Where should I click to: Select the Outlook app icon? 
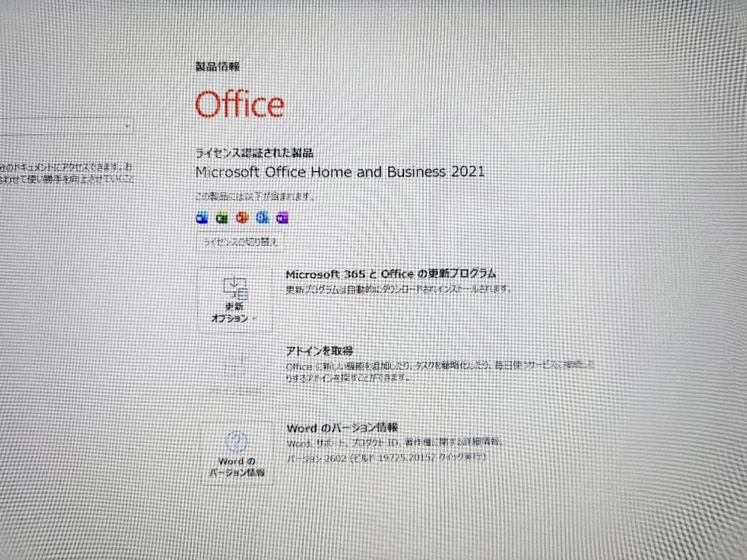[261, 217]
